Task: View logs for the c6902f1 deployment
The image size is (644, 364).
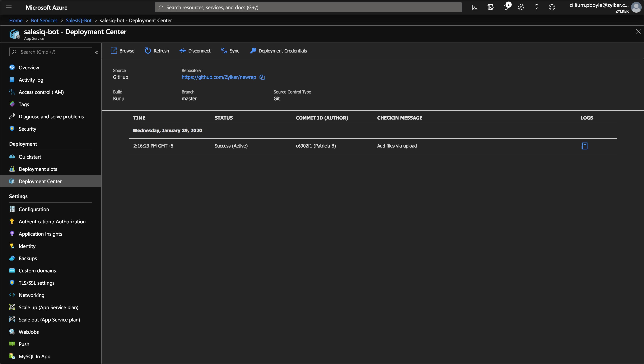Action: [585, 146]
